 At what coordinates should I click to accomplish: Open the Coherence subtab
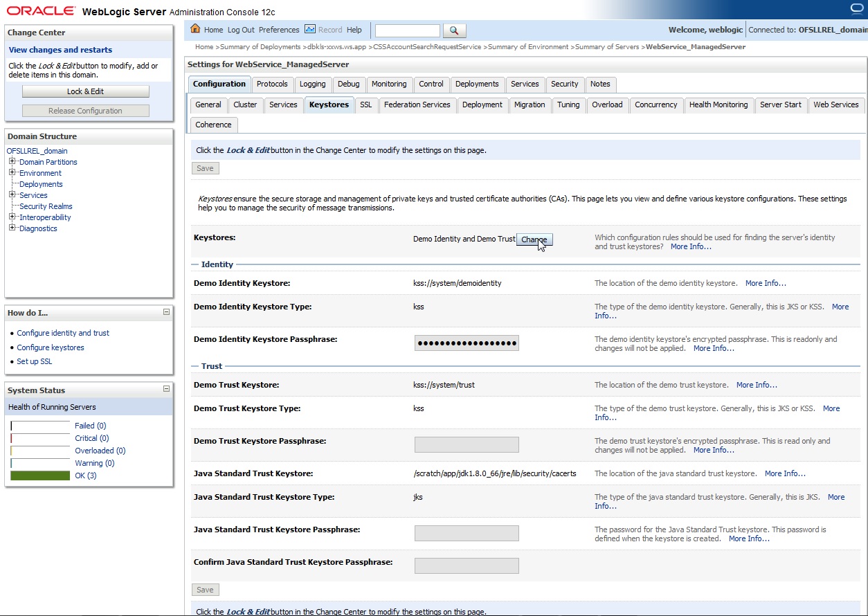pos(214,125)
